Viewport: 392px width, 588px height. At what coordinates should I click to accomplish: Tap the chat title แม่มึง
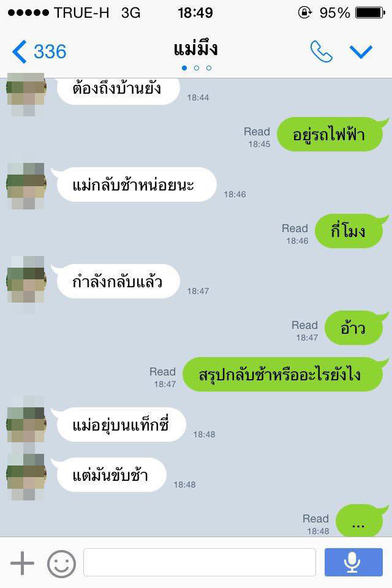point(195,49)
